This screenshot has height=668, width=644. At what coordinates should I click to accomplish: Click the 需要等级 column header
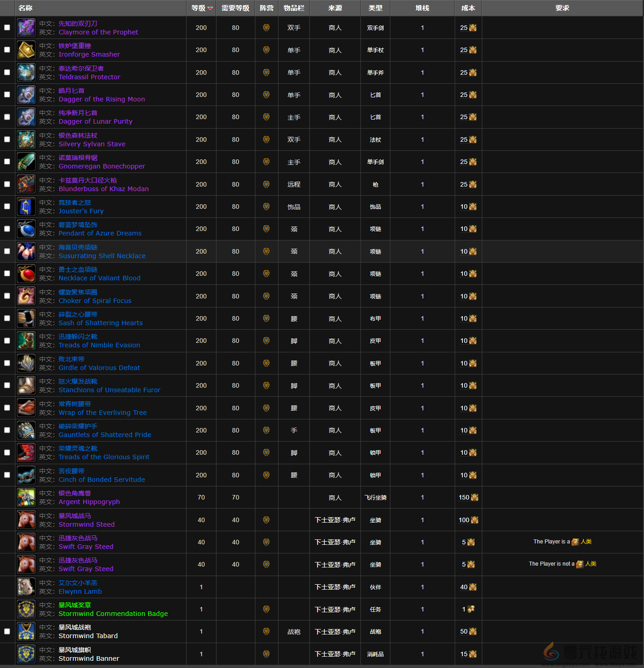click(x=235, y=8)
